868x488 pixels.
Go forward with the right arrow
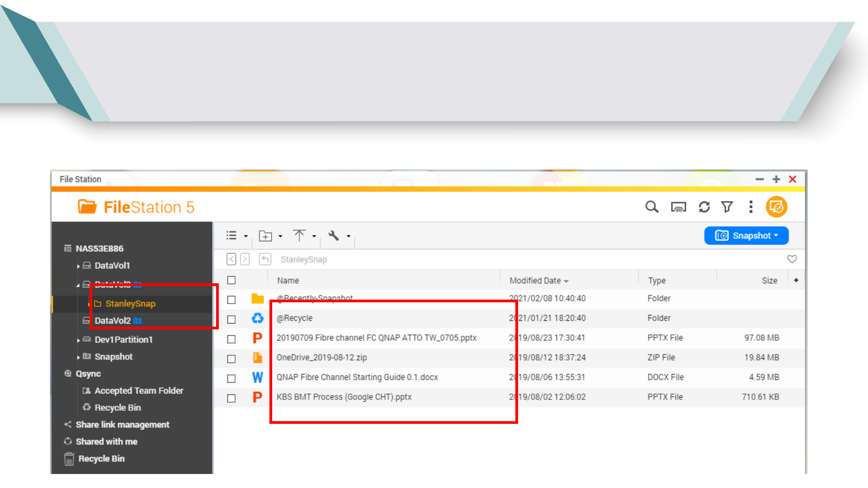245,259
